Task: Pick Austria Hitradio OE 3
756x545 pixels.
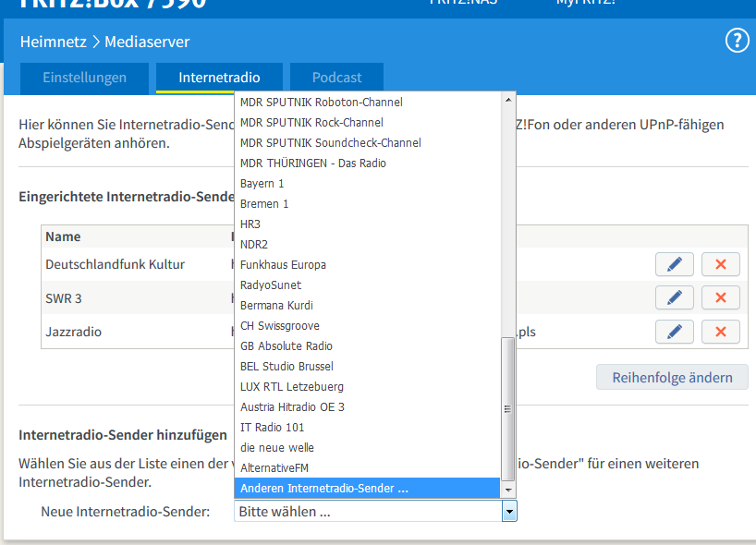Action: (x=368, y=406)
